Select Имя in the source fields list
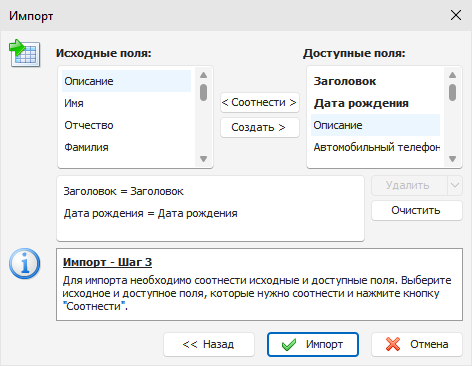Viewport: 472px width, 366px height. [126, 103]
